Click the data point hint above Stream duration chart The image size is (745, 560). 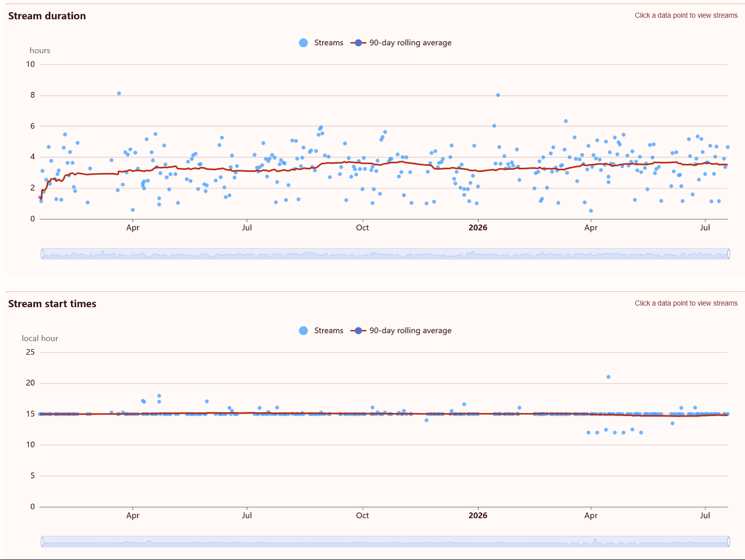[686, 15]
